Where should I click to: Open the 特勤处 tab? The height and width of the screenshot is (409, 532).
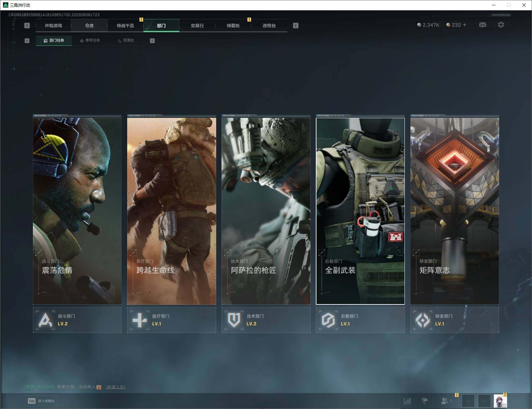tap(233, 26)
